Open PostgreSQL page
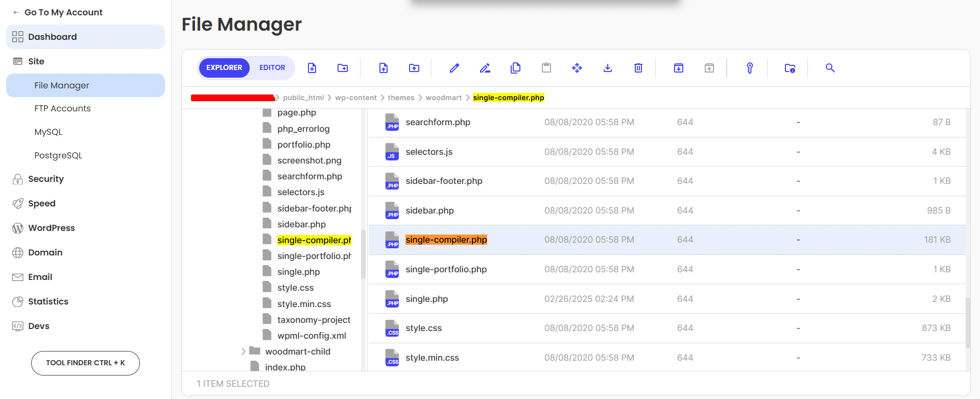 pos(58,155)
